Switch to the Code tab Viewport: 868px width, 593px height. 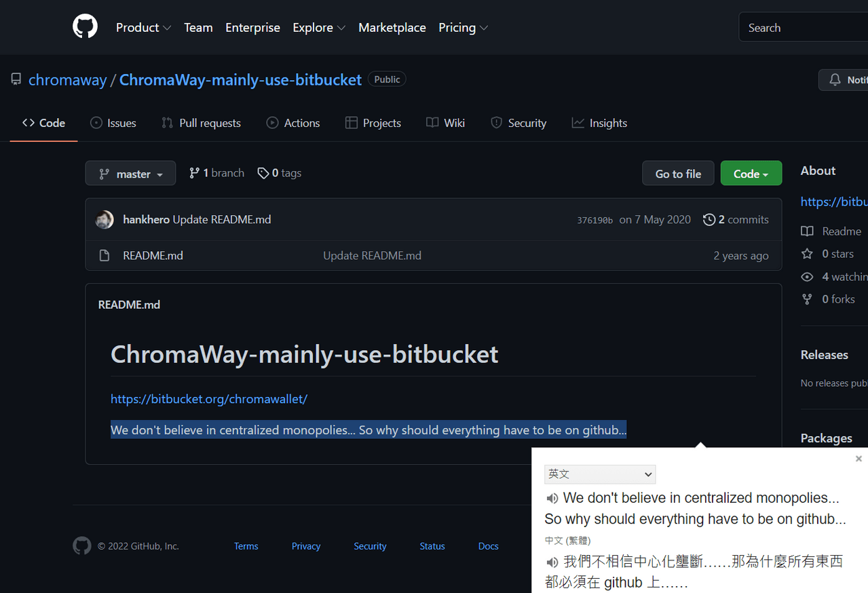[x=43, y=123]
